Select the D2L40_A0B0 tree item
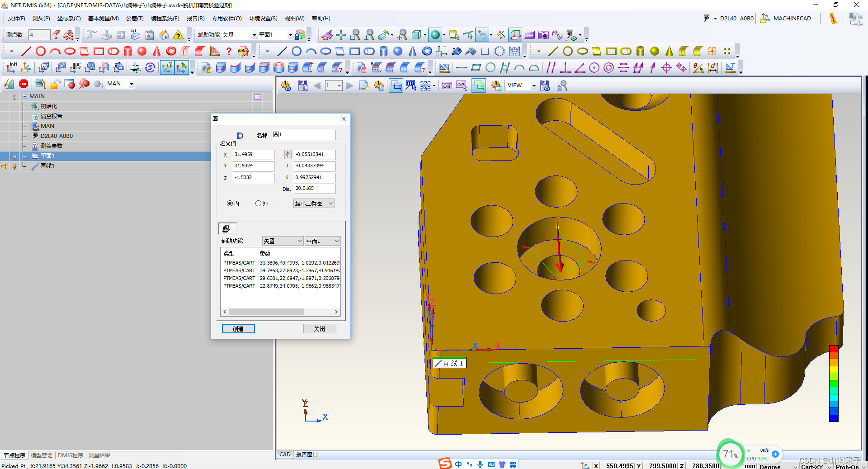Screen dimensions: 868x469 pos(57,136)
